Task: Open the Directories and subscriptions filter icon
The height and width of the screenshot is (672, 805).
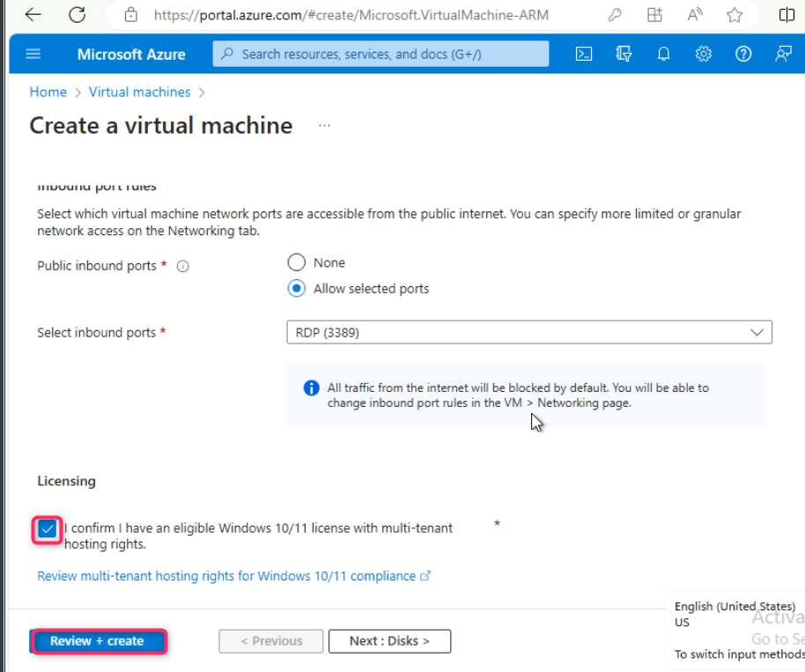Action: tap(624, 54)
